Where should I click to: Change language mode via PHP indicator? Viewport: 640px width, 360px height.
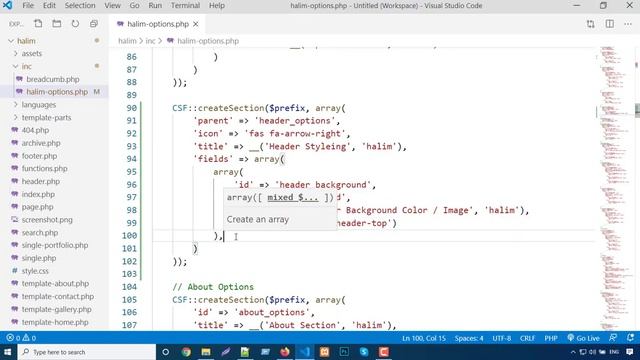pos(551,338)
